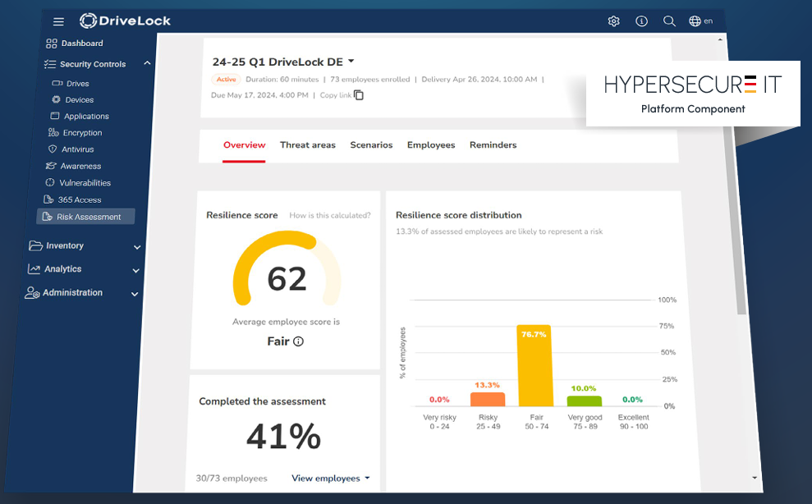Click the resilience score gauge showing 62
This screenshot has width=812, height=504.
(x=287, y=269)
